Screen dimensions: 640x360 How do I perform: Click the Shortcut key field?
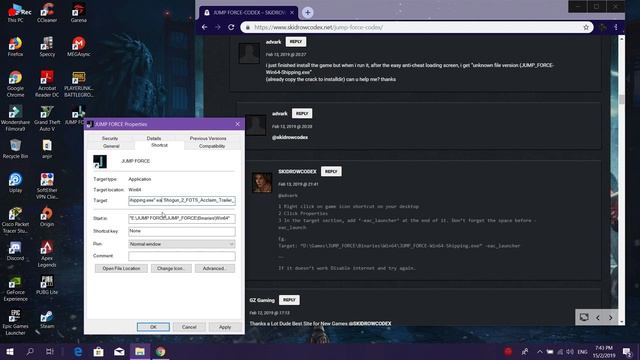pyautogui.click(x=182, y=231)
